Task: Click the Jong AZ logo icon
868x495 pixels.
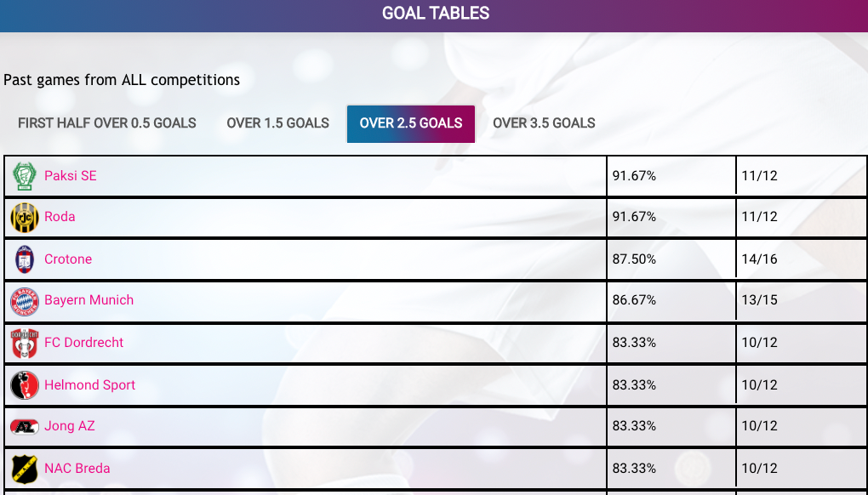Action: click(x=25, y=426)
